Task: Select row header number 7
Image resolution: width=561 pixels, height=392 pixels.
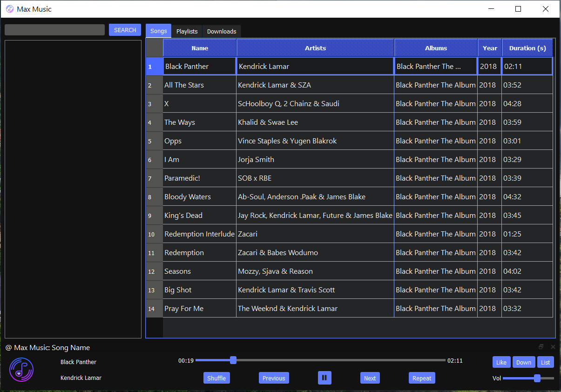Action: point(154,178)
